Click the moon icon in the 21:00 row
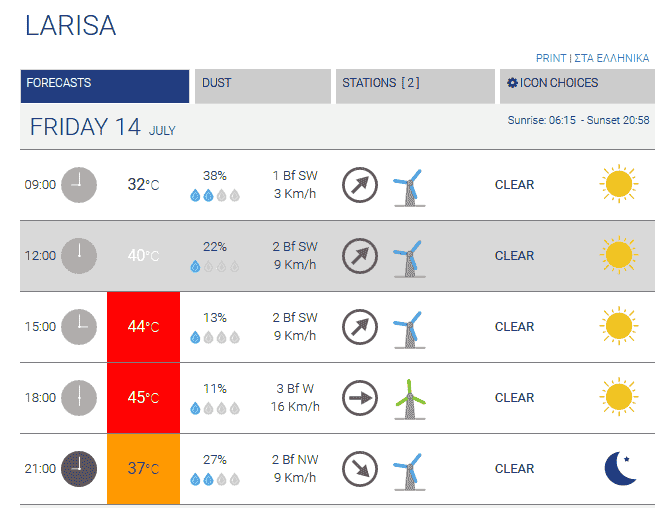 pos(620,468)
